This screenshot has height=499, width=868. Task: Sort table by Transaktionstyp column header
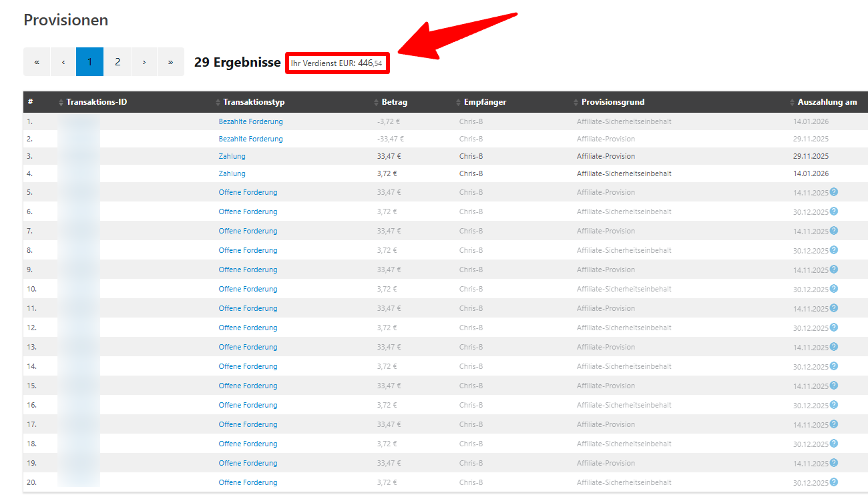pyautogui.click(x=254, y=102)
